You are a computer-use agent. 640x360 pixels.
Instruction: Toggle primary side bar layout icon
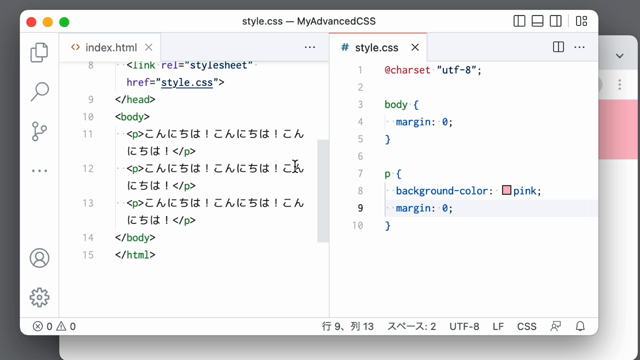tap(519, 21)
